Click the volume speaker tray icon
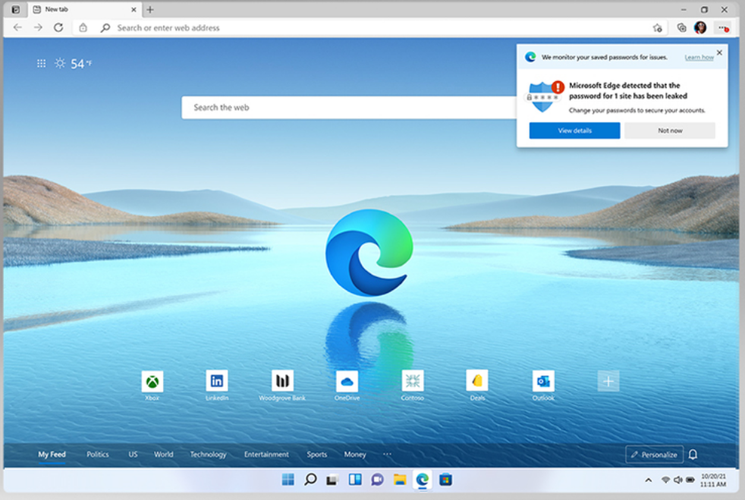745x500 pixels. tap(678, 480)
